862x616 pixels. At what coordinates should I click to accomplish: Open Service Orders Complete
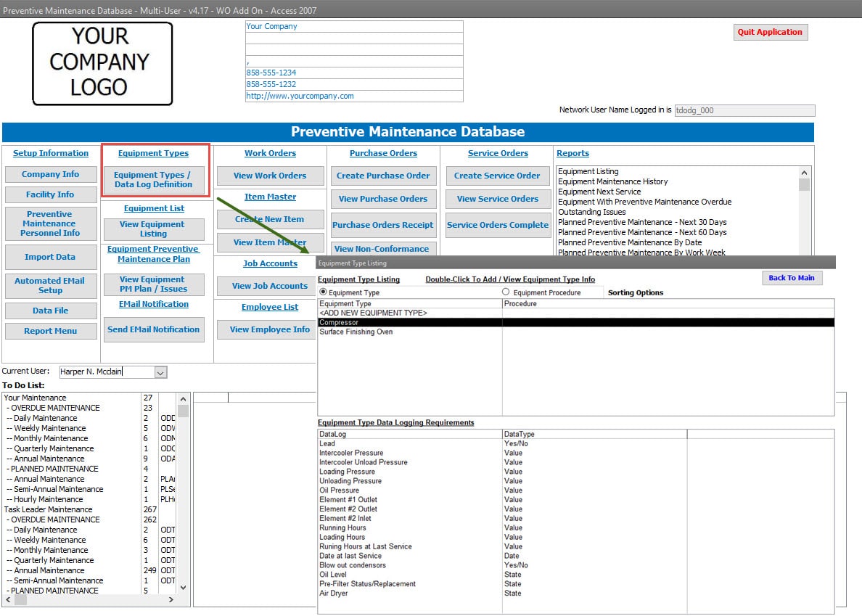(498, 225)
